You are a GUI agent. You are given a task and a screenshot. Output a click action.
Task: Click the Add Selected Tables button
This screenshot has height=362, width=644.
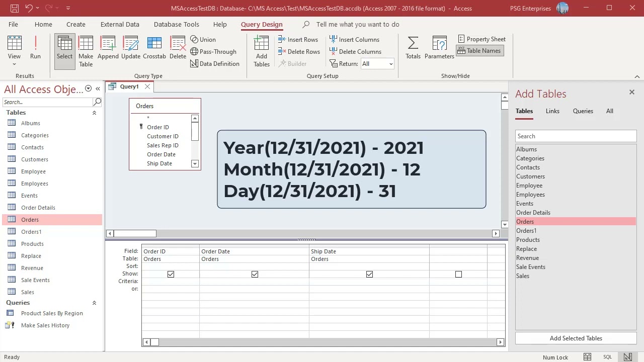pos(576,338)
